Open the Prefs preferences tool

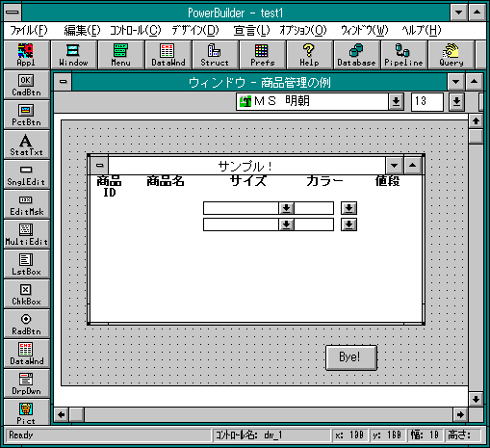click(x=262, y=55)
